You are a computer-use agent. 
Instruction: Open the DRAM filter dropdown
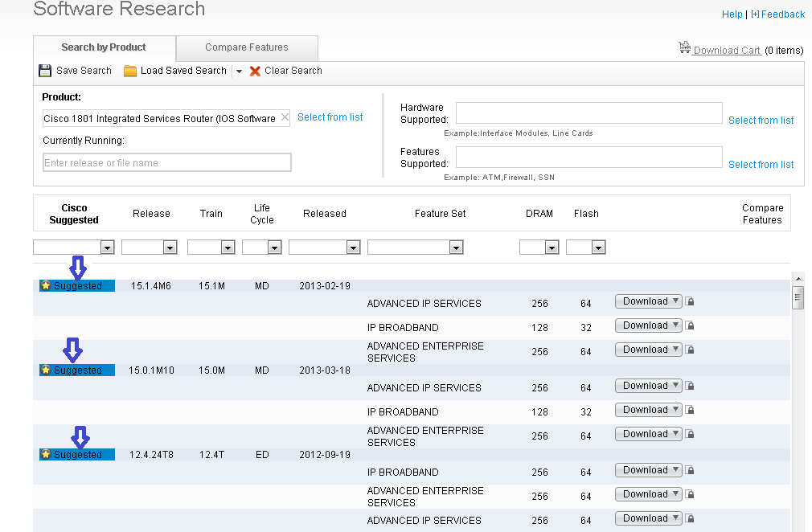point(552,248)
